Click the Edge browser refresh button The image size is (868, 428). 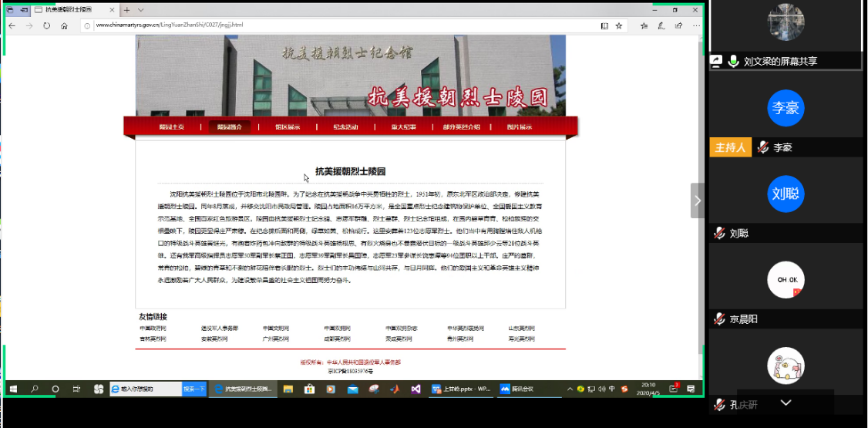[x=47, y=25]
